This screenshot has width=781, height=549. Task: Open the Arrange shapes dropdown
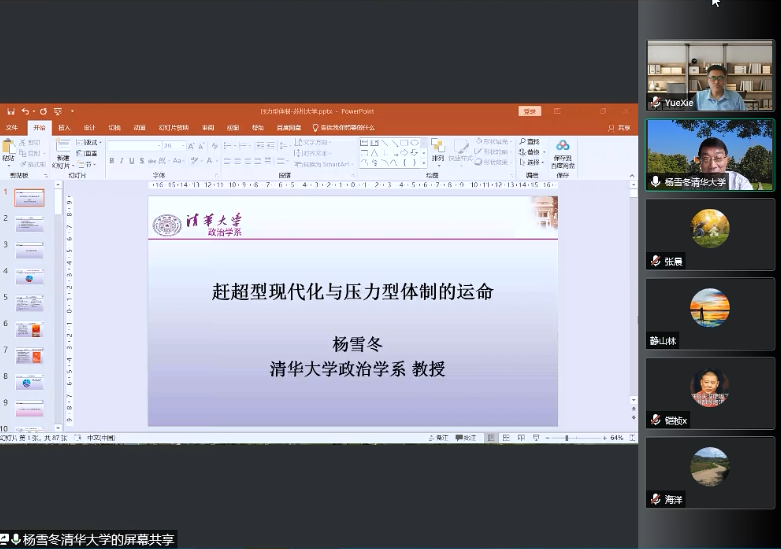(437, 151)
